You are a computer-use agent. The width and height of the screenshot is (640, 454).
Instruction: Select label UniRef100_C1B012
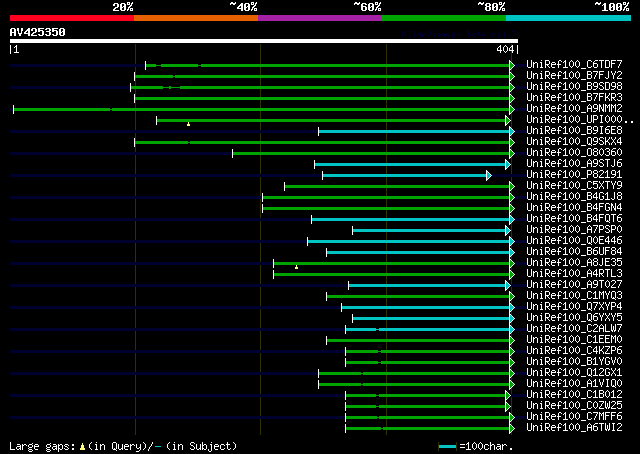[574, 395]
